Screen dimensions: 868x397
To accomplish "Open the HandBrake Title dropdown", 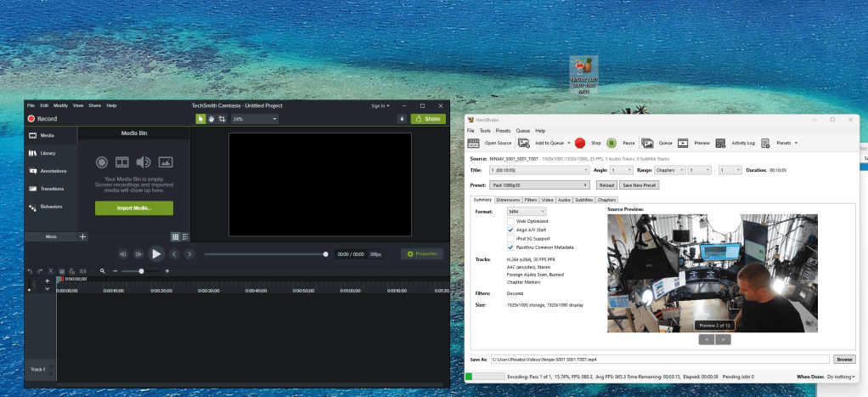I will [x=538, y=170].
